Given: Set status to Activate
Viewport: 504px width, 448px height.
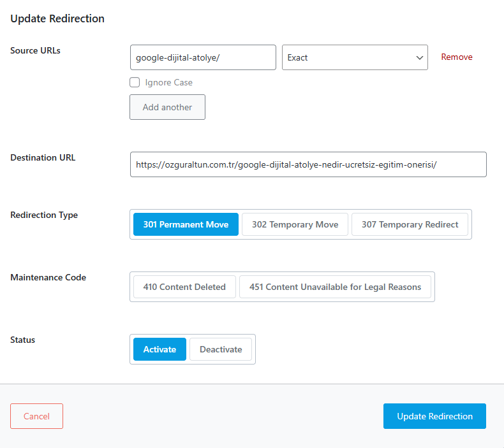Looking at the screenshot, I should pyautogui.click(x=159, y=349).
